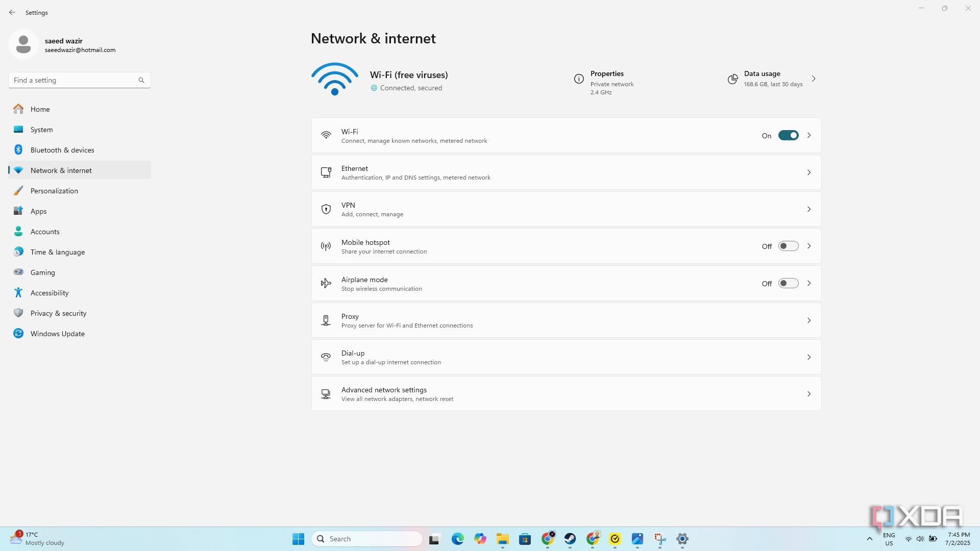980x551 pixels.
Task: Click the search magnifier in Find a setting
Action: coord(141,80)
